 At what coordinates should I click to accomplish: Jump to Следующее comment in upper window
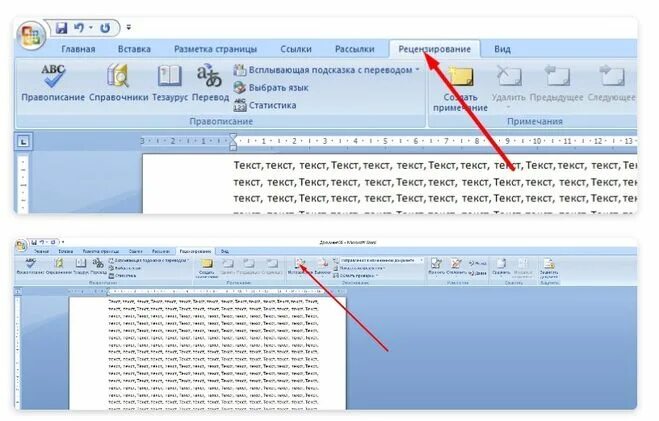(x=611, y=83)
